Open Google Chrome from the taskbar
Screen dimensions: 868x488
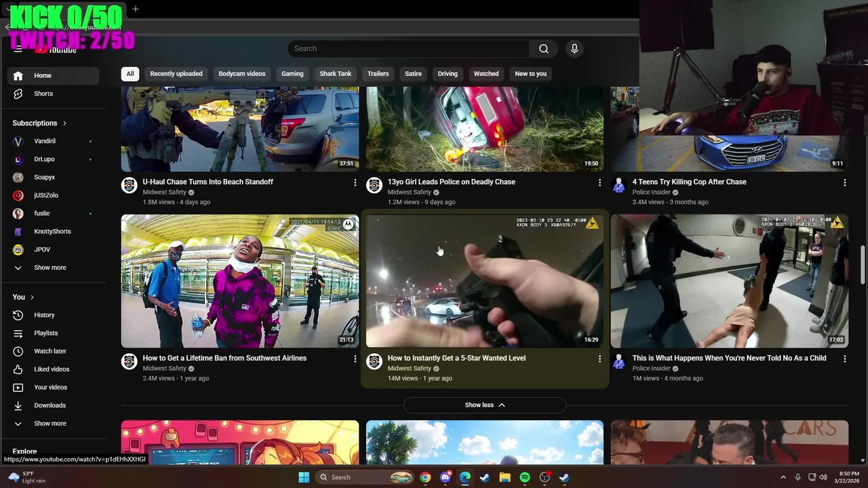[x=425, y=477]
